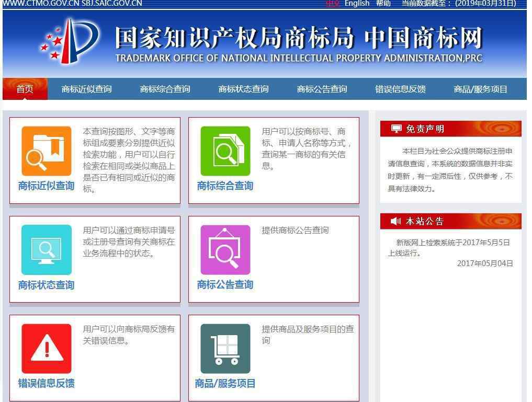The image size is (532, 402).
Task: Open 商标近似查询 in the navigation bar
Action: pos(86,89)
